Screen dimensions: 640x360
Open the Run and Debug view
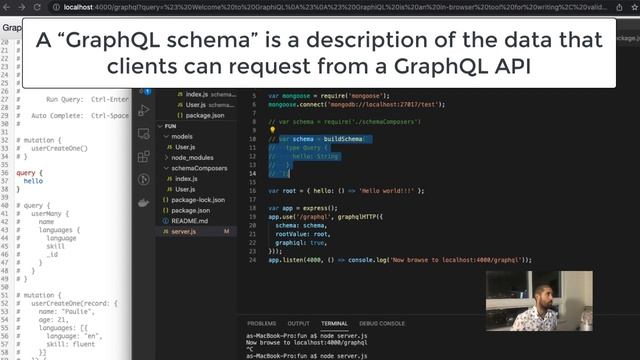click(x=144, y=110)
